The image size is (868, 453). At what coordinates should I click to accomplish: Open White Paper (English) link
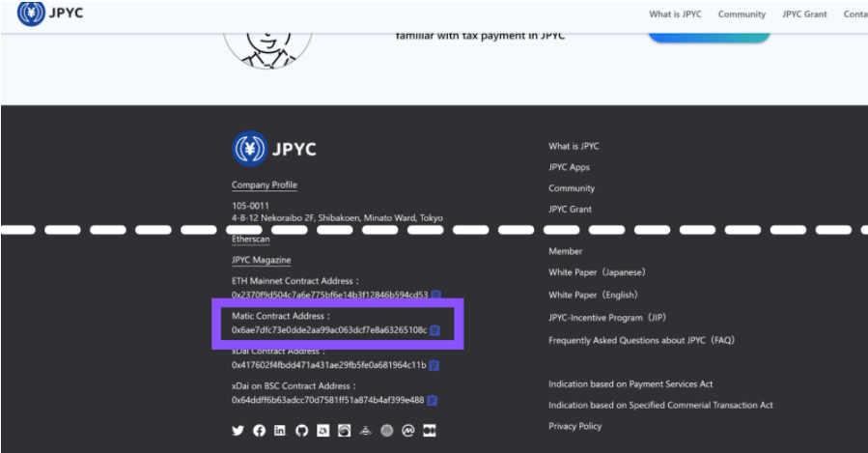593,295
